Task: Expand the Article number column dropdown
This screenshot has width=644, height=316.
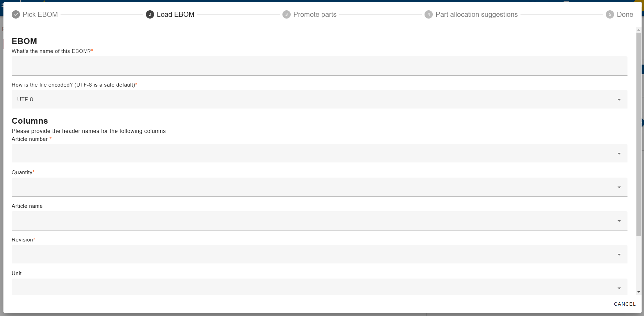Action: point(320,154)
